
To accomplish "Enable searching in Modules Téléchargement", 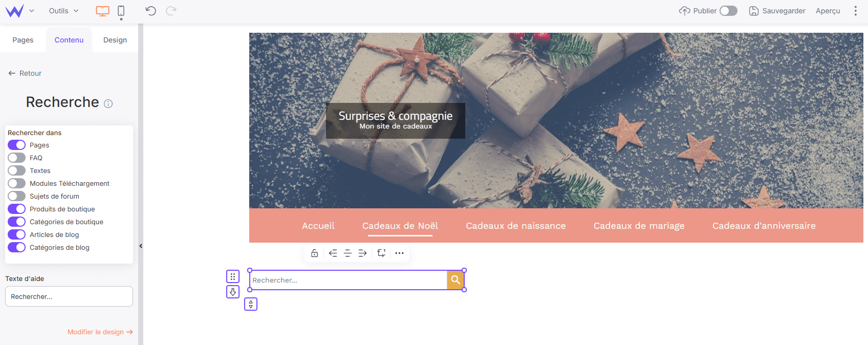I will (x=16, y=183).
